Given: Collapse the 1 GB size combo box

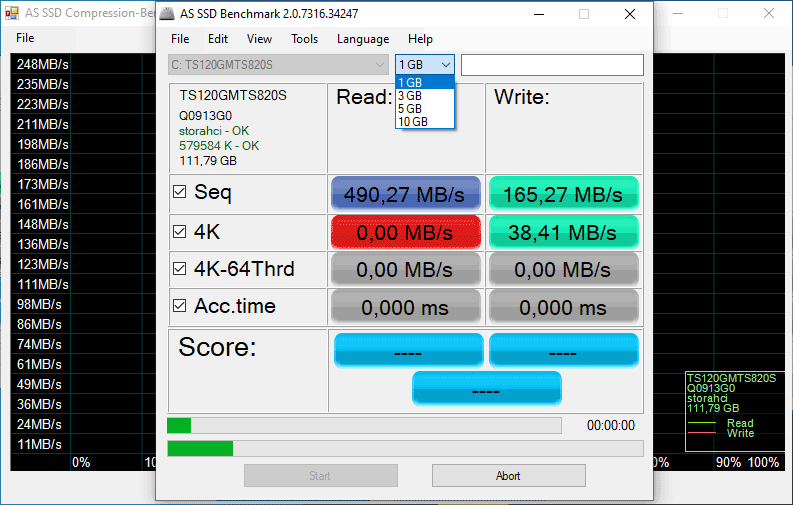Looking at the screenshot, I should (x=445, y=65).
